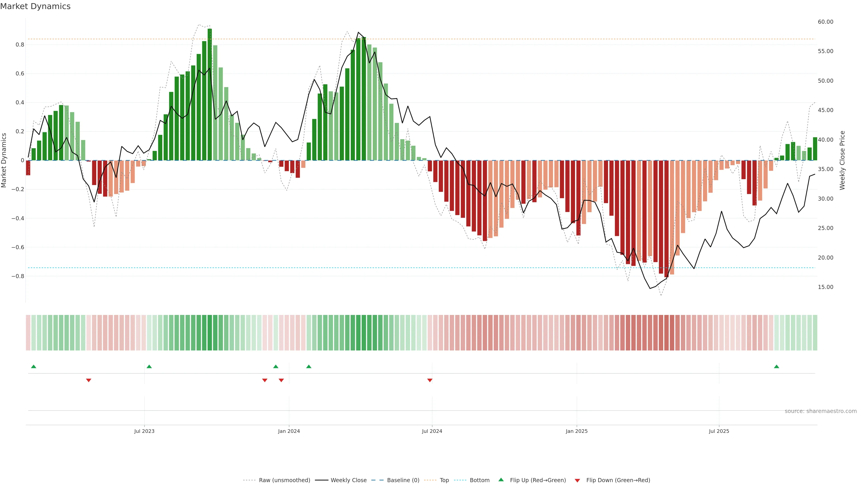Click the red Flip Down legend triangle
Image resolution: width=868 pixels, height=488 pixels.
pyautogui.click(x=577, y=480)
